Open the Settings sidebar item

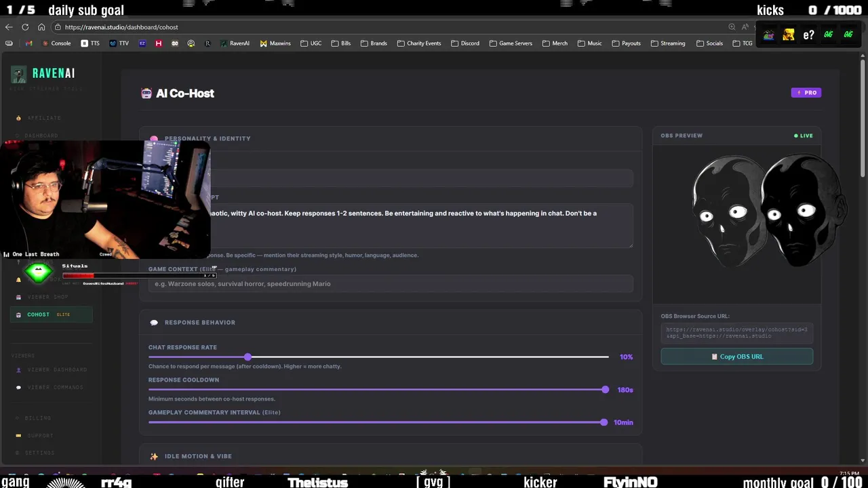(40, 453)
